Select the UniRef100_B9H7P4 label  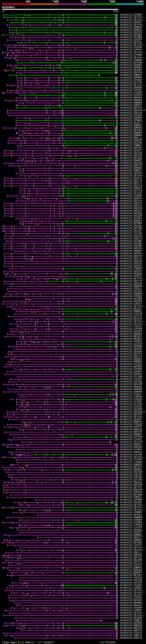[131, 301]
